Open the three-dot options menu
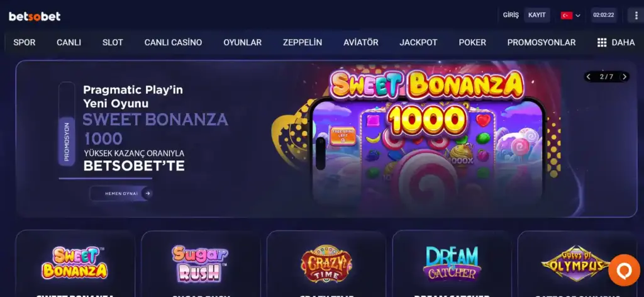The image size is (644, 297). click(x=636, y=15)
